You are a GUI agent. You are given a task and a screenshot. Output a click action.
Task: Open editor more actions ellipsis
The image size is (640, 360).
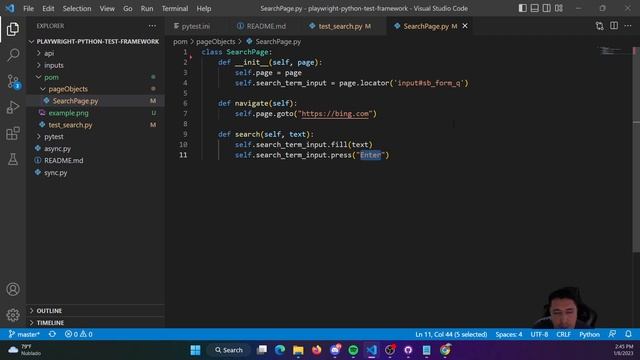628,26
